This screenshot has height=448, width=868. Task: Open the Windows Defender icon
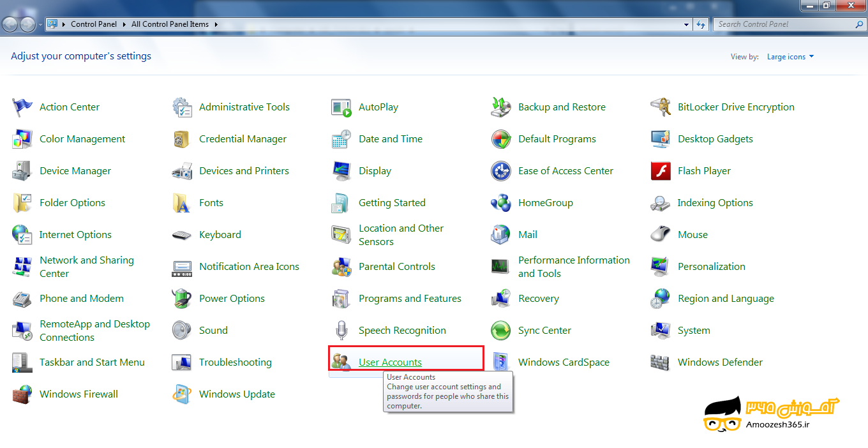[661, 362]
